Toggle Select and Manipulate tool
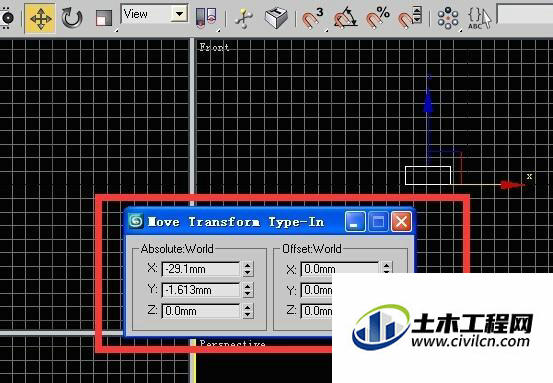Viewport: 553px width, 383px height. click(x=244, y=19)
